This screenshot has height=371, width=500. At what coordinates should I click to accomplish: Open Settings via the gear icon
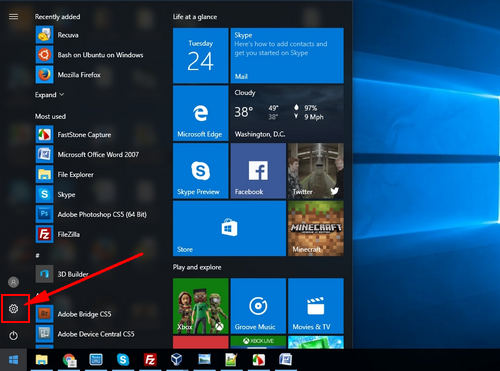14,309
